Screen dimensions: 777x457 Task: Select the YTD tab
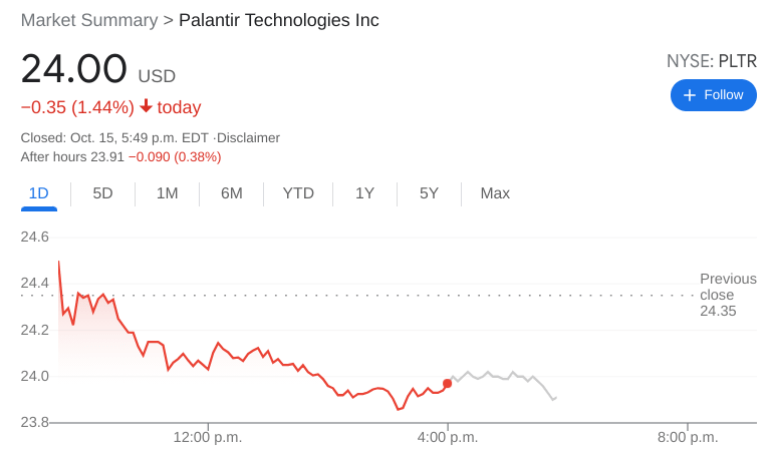click(x=298, y=193)
